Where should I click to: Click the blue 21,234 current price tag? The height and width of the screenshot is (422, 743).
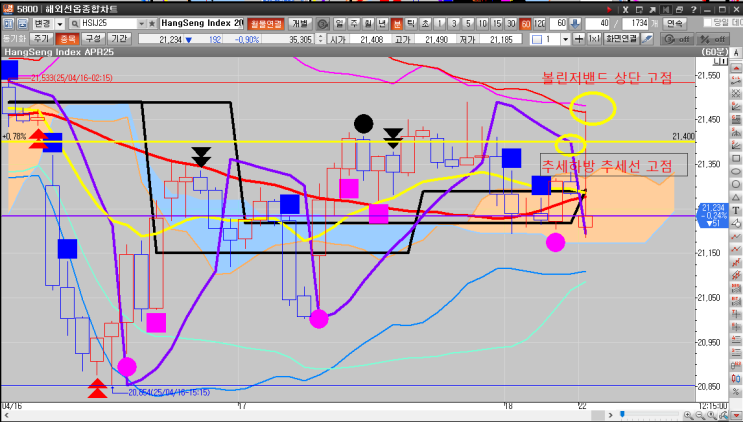[713, 215]
